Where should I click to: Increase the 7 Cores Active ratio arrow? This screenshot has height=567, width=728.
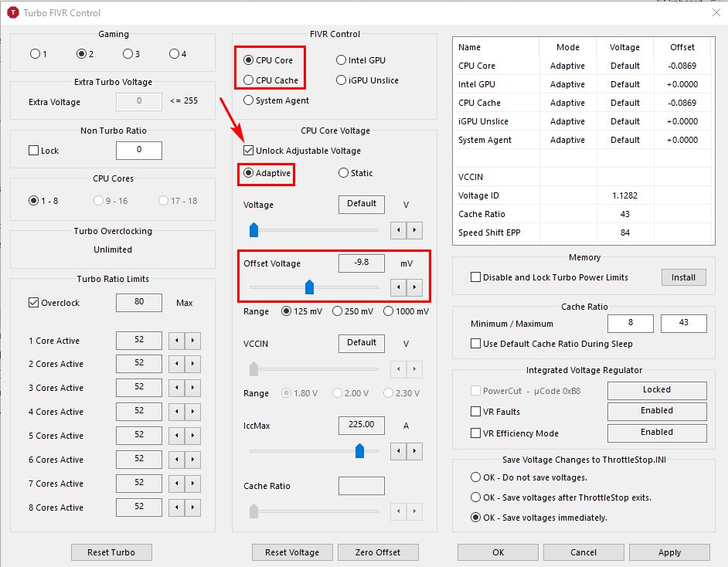point(192,484)
